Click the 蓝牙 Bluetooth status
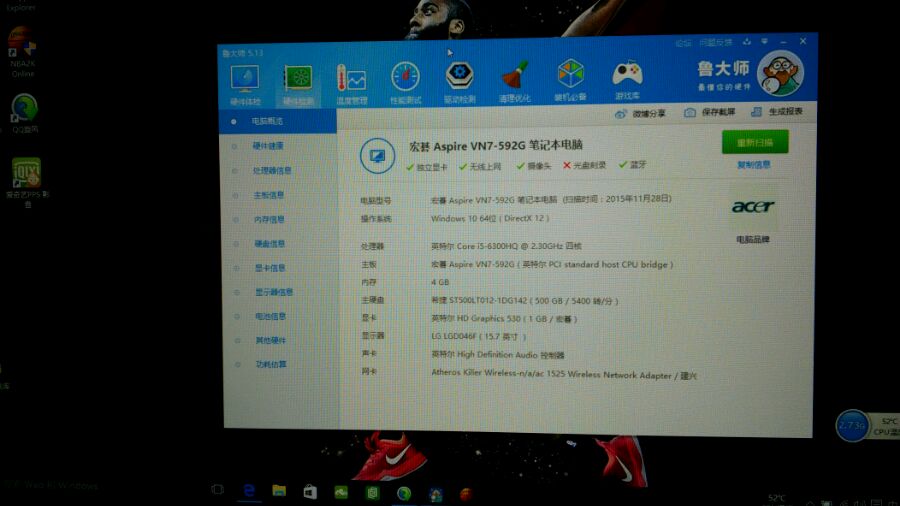This screenshot has height=506, width=900. [x=633, y=165]
